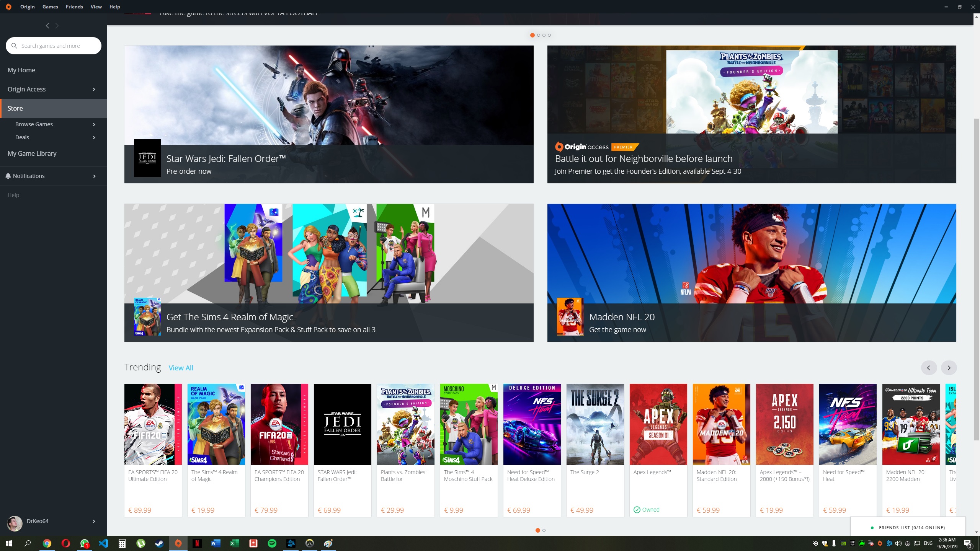The height and width of the screenshot is (551, 980).
Task: Go back using the left navigation arrow
Action: 47,26
